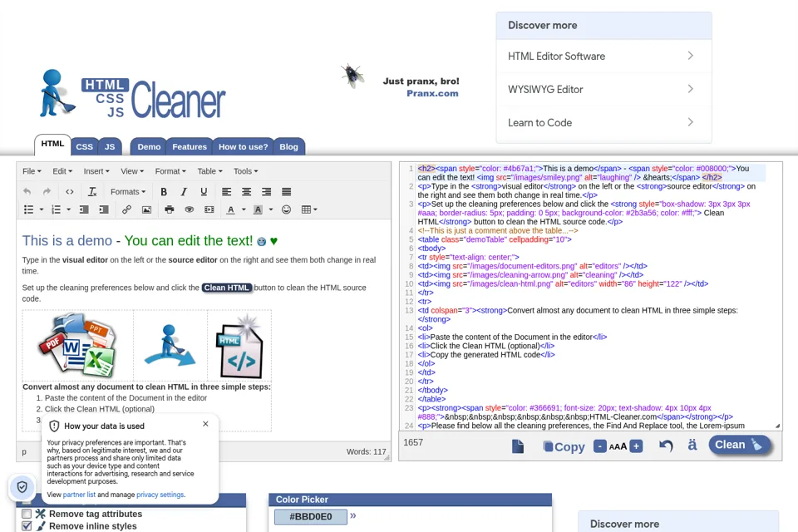
Task: Expand HTML Editor Software entry
Action: (x=603, y=57)
